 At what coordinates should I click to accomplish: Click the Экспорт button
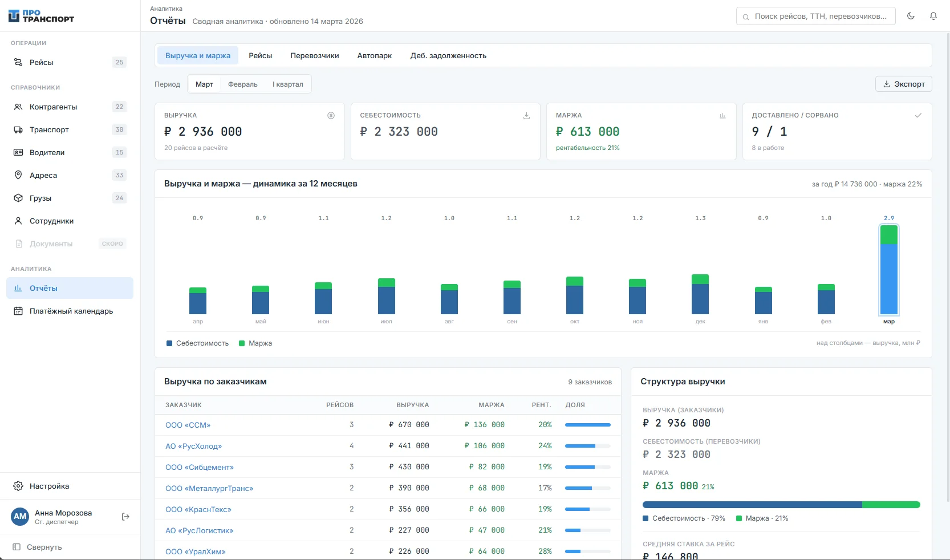click(904, 84)
